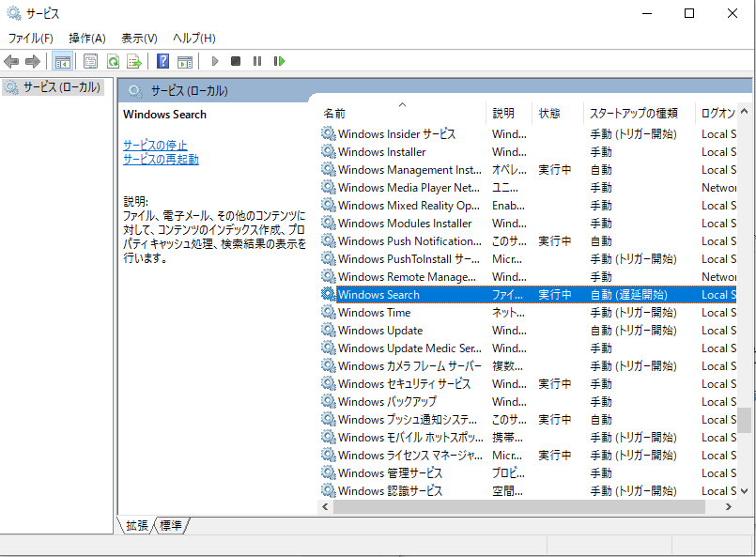Viewport: 756px width, 557px height.
Task: Export the service list
Action: (134, 61)
